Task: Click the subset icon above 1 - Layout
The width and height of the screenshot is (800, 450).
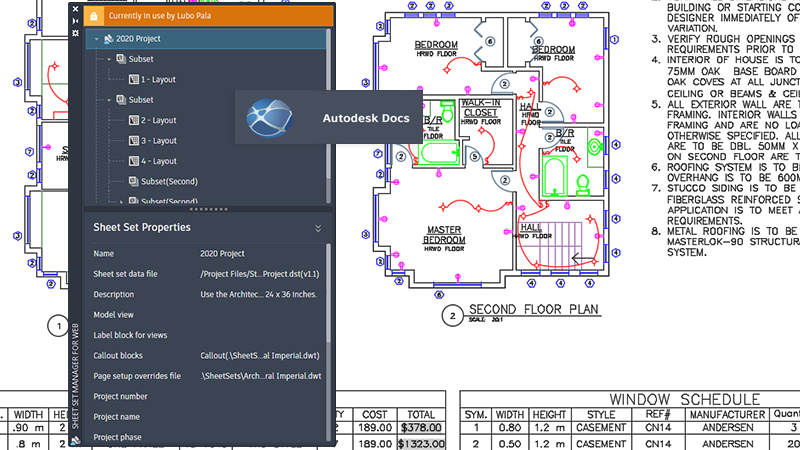Action: click(x=121, y=59)
